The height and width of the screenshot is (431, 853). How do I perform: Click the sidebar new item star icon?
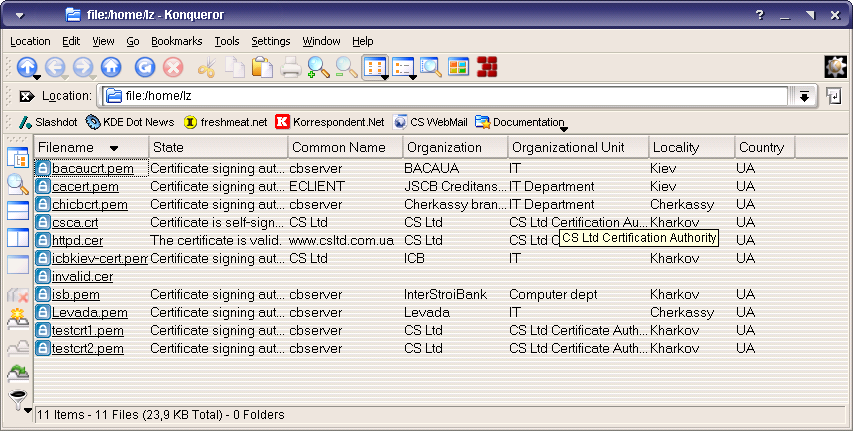coord(18,319)
